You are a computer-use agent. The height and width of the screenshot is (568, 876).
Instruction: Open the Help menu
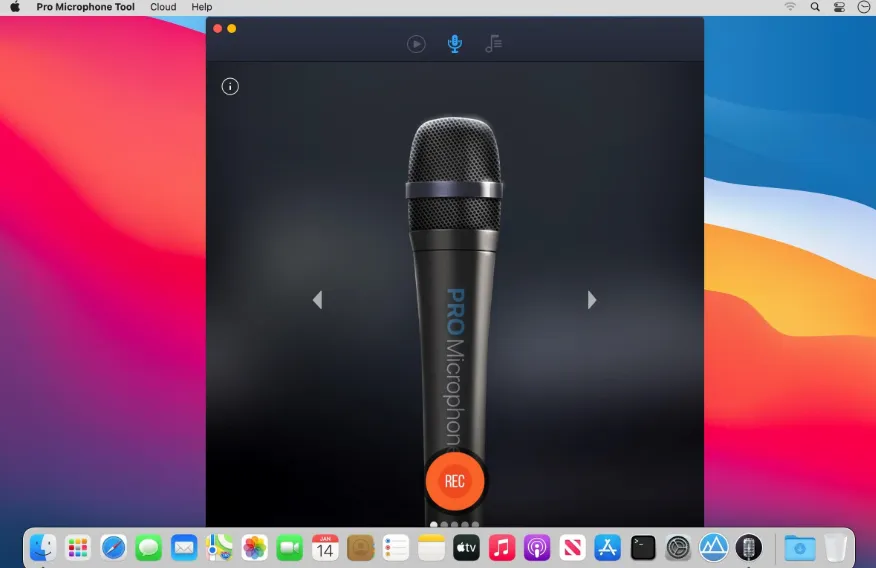202,7
